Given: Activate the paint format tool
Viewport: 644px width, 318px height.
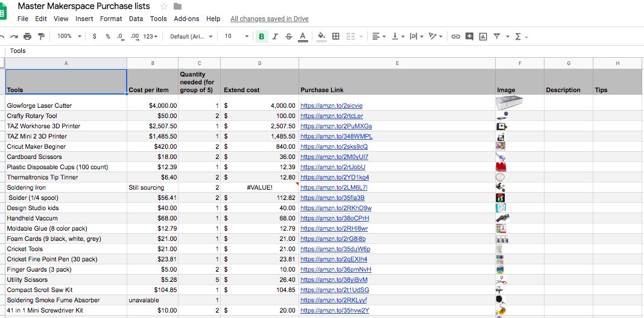Looking at the screenshot, I should [x=41, y=37].
